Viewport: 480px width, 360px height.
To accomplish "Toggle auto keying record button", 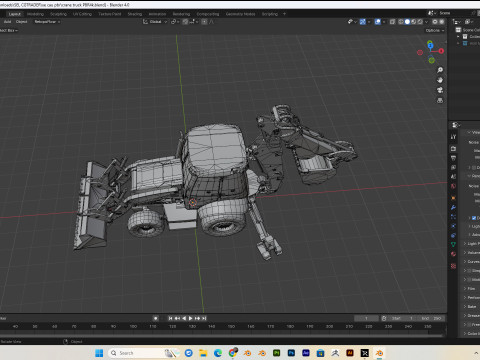I will tap(155, 318).
